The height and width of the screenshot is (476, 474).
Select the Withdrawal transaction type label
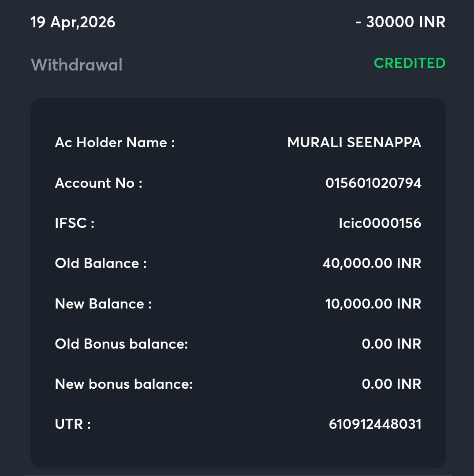[x=77, y=65]
